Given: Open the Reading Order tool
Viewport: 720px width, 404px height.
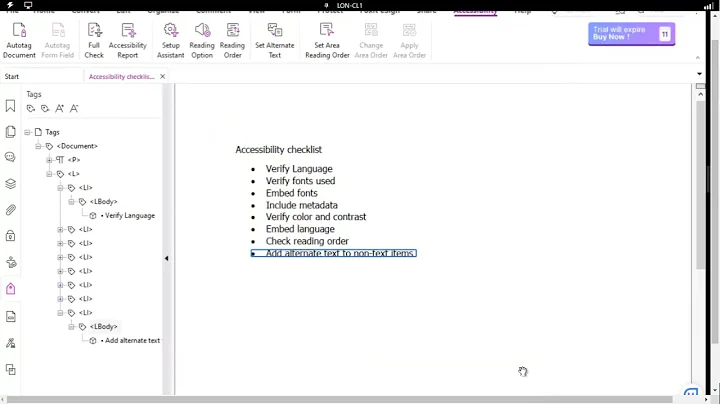Looking at the screenshot, I should coord(232,40).
